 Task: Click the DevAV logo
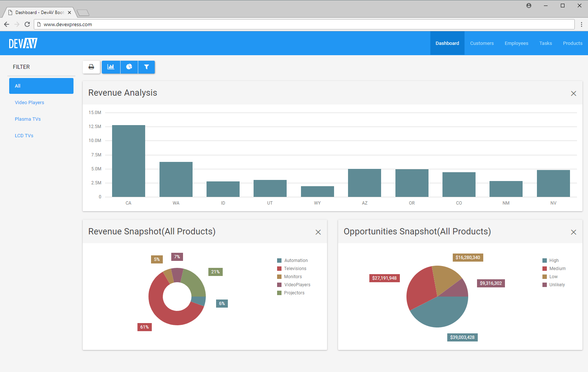point(23,43)
